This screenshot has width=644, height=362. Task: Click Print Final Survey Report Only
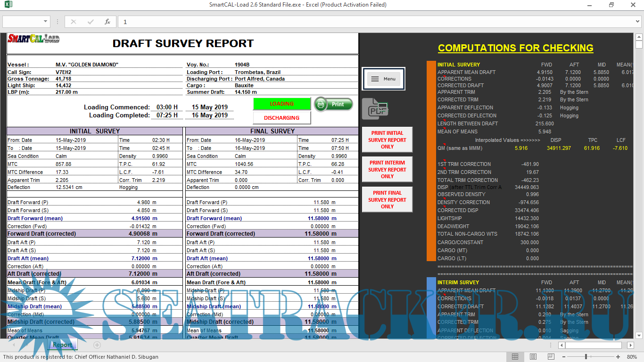(387, 200)
